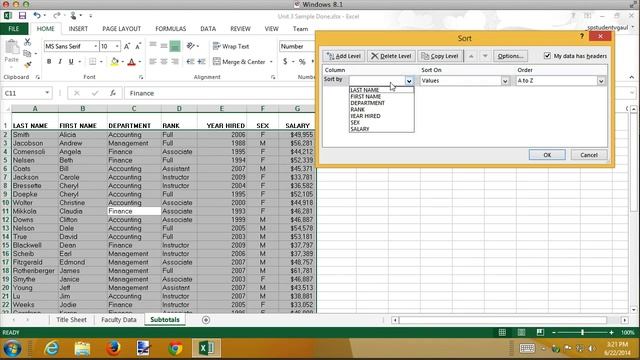
Task: Center text horizontally in the cell
Action: coord(164,62)
